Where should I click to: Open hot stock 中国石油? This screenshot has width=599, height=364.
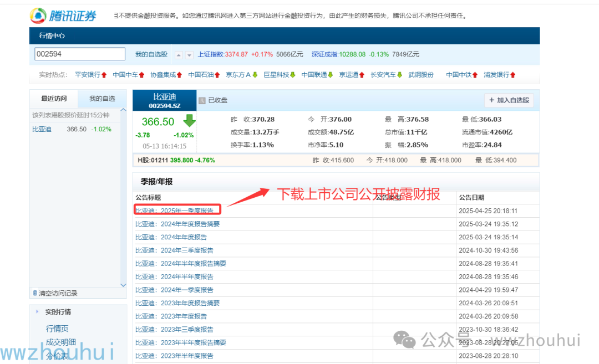pyautogui.click(x=201, y=75)
